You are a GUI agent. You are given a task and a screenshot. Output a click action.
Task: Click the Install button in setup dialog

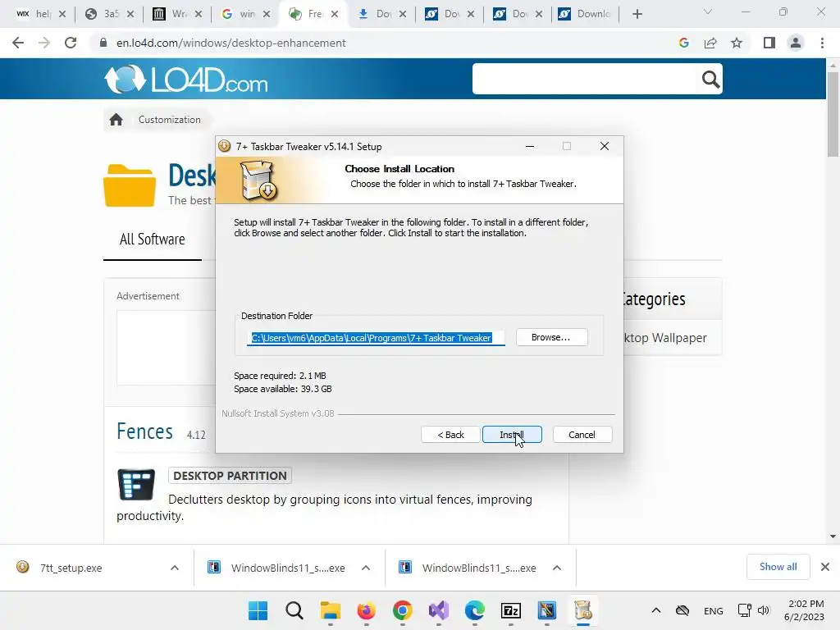point(512,435)
